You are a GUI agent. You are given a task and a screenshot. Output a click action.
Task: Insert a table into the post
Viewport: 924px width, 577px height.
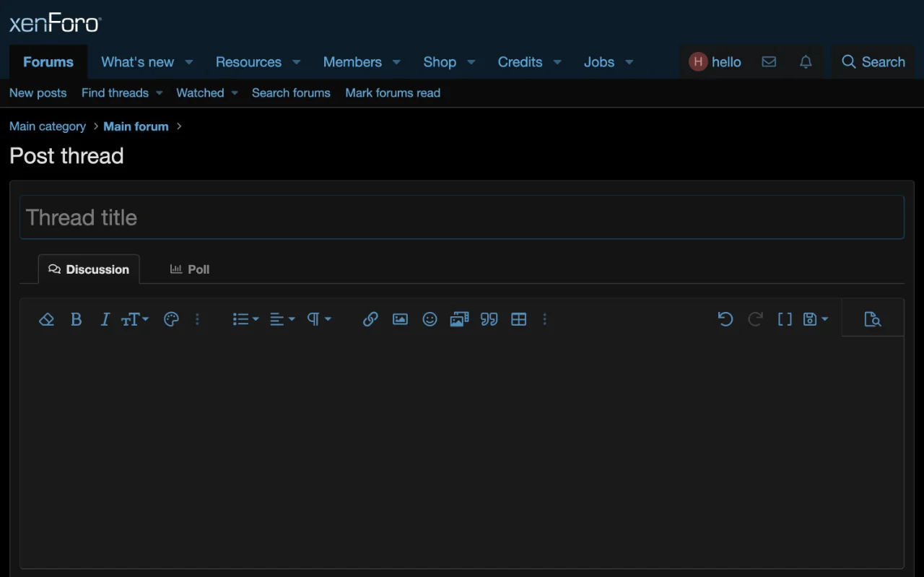point(518,319)
